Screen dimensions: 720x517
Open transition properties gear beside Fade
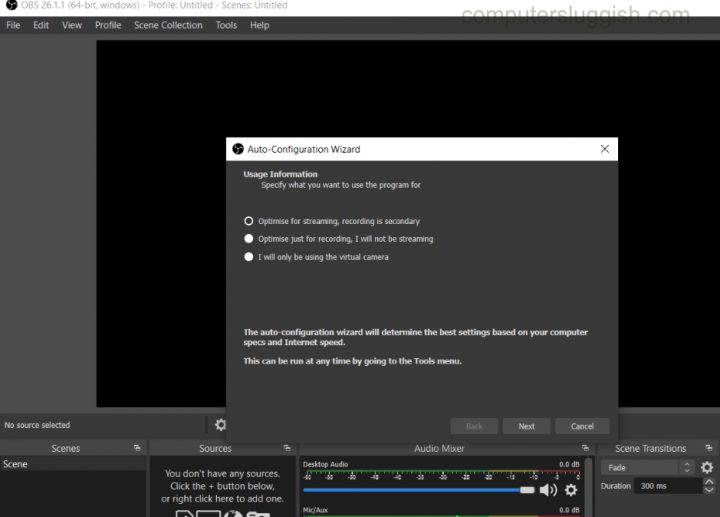click(707, 467)
